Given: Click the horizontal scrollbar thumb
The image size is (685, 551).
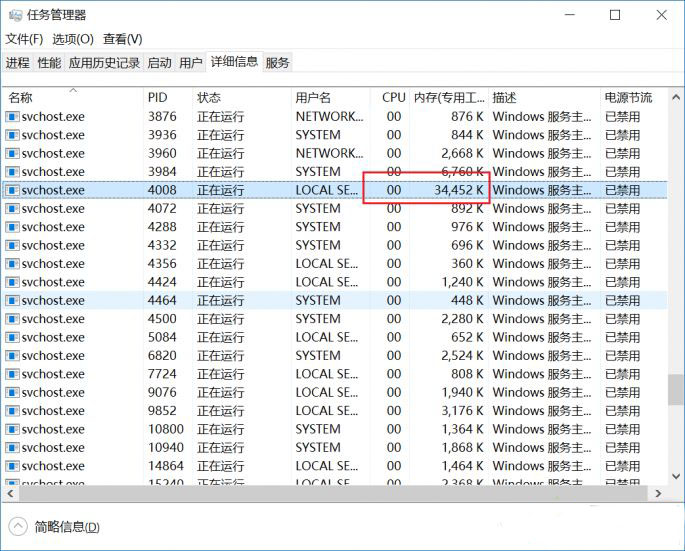Looking at the screenshot, I should tap(332, 494).
